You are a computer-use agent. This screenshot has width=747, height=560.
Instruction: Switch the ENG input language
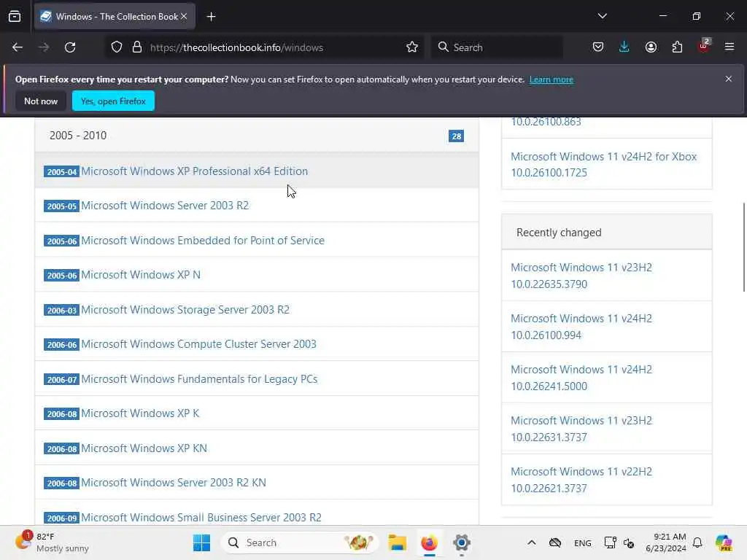click(x=583, y=542)
